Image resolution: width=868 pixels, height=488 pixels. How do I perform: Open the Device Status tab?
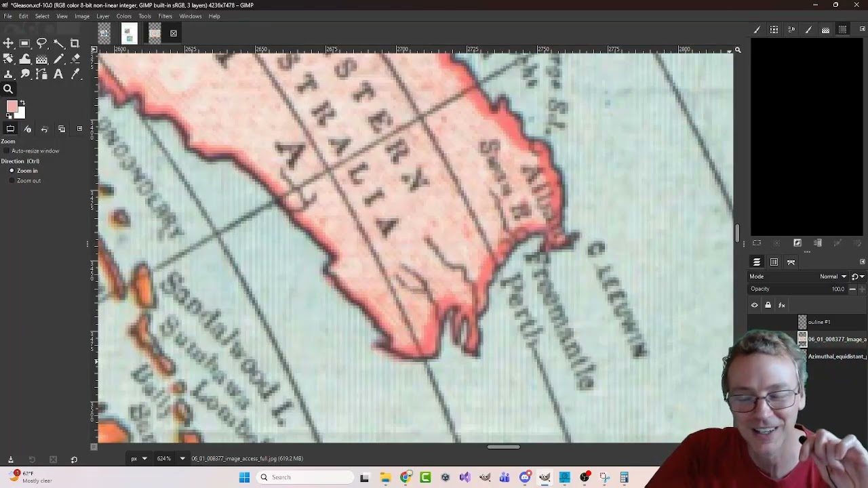[x=28, y=129]
